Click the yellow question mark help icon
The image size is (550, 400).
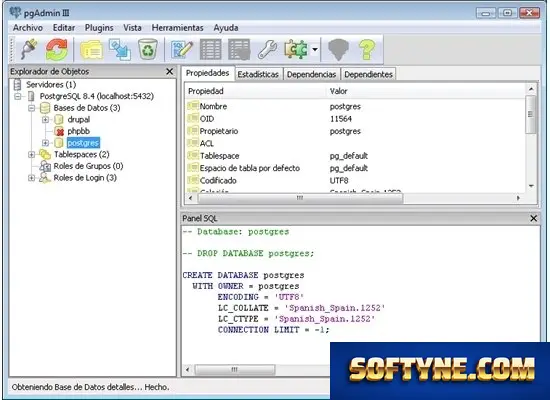pos(367,49)
